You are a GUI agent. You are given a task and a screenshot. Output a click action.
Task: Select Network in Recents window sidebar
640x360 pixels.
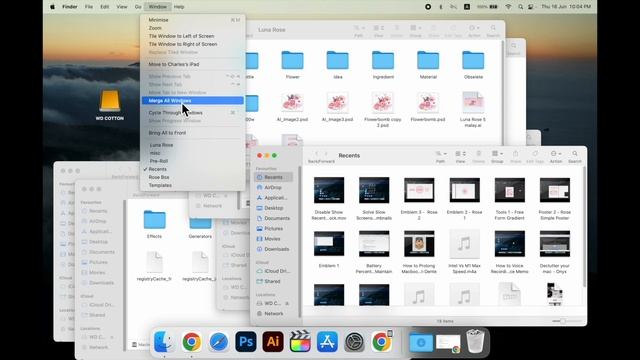point(273,313)
